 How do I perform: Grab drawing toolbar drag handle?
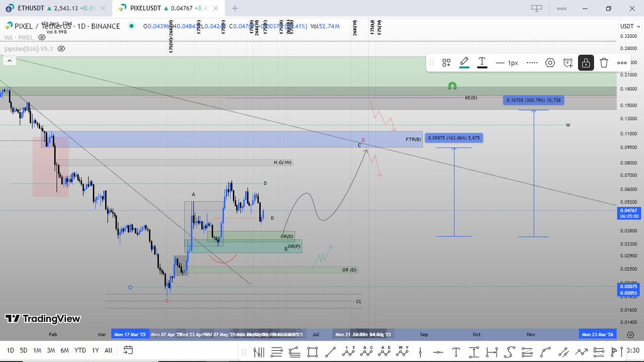coord(433,63)
